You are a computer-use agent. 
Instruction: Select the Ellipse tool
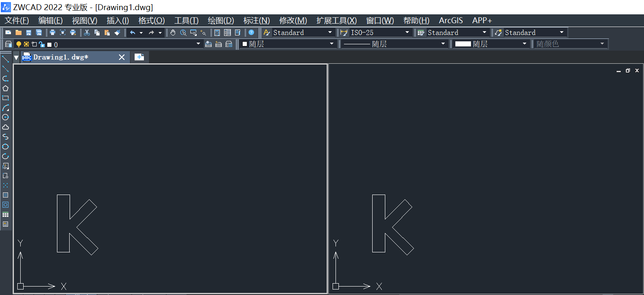coord(5,146)
